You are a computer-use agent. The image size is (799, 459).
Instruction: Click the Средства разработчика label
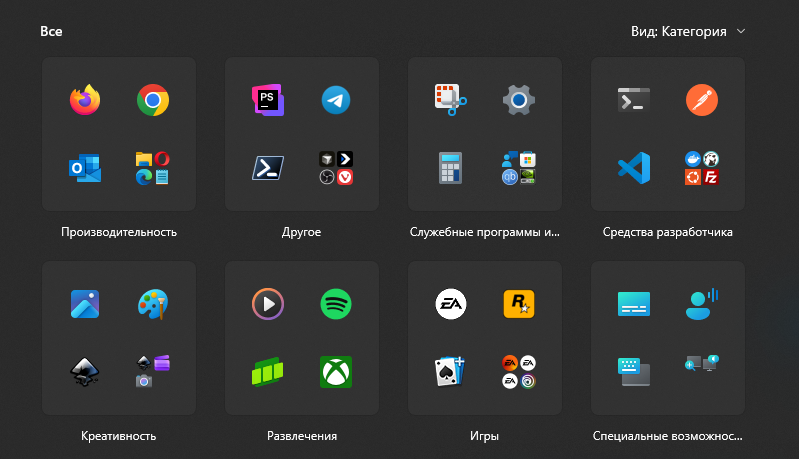click(668, 232)
